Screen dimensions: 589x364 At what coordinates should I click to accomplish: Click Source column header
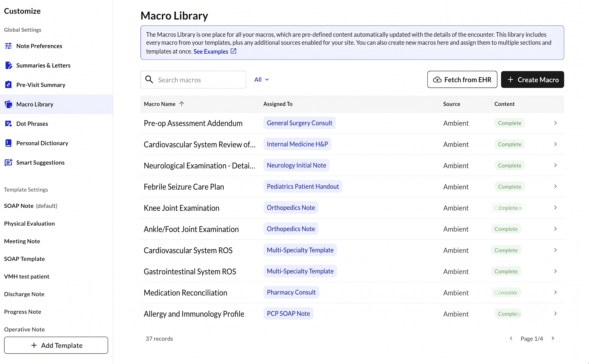tap(451, 104)
